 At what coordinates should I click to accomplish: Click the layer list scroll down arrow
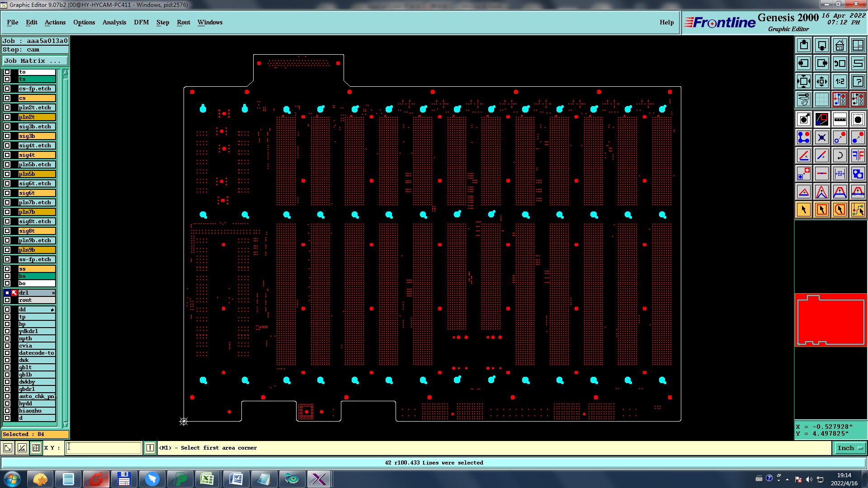point(66,425)
